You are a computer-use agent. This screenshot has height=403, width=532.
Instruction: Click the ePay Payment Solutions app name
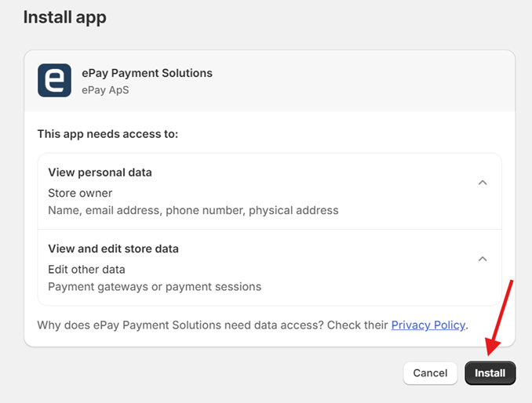pos(147,73)
